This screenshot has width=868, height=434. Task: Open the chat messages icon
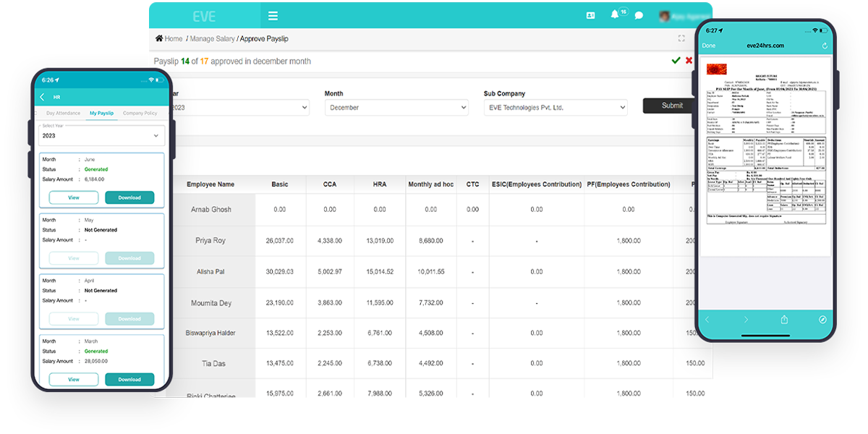point(639,16)
